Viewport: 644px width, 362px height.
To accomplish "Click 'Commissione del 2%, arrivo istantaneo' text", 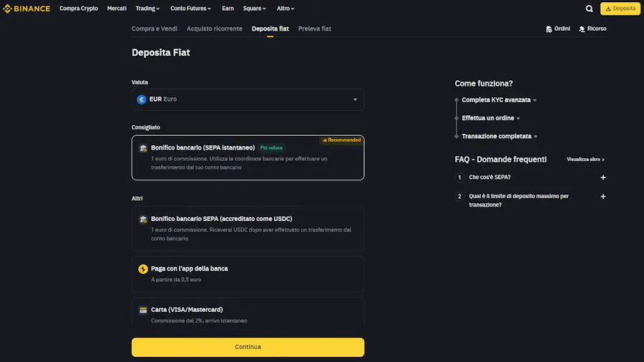I will pyautogui.click(x=199, y=321).
